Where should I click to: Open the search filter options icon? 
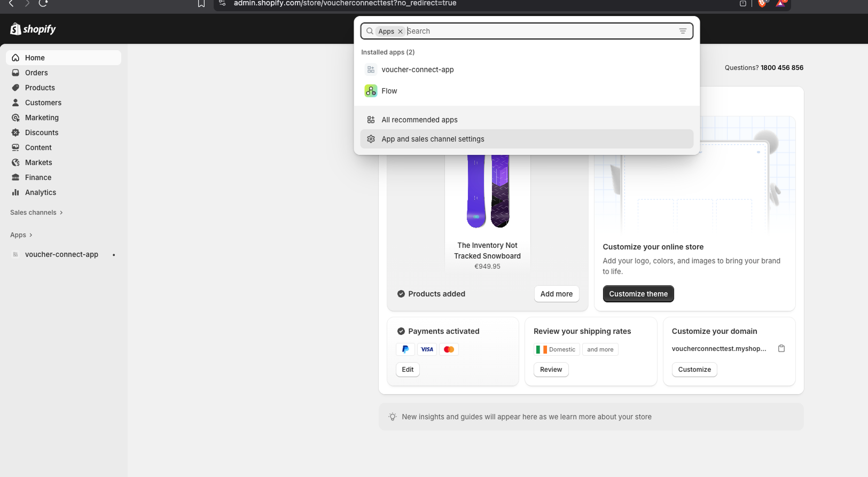coord(682,31)
